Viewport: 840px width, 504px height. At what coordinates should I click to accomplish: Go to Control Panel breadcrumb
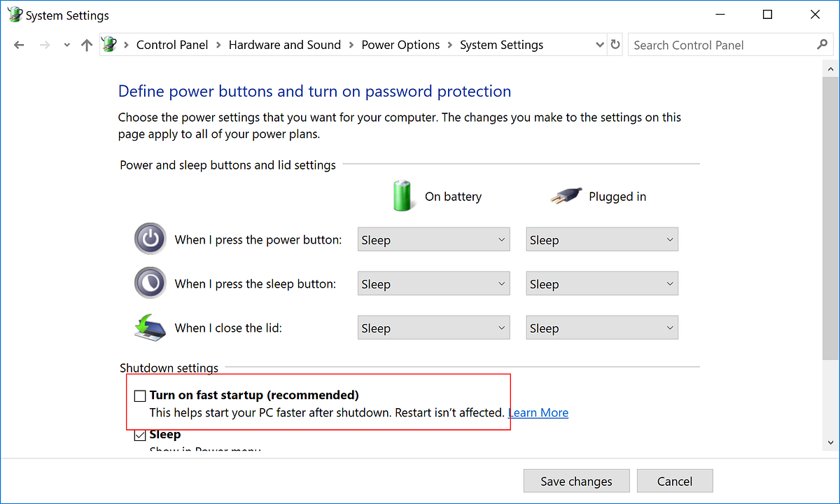[172, 45]
